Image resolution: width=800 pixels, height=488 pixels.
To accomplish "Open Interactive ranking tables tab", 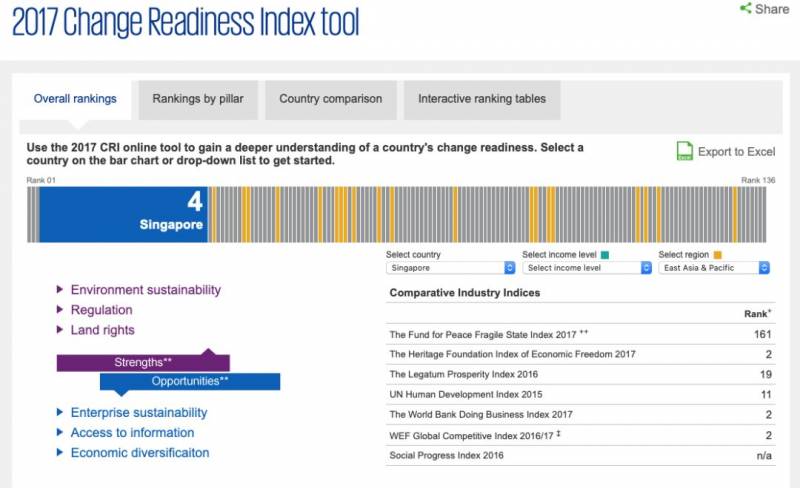I will click(482, 99).
